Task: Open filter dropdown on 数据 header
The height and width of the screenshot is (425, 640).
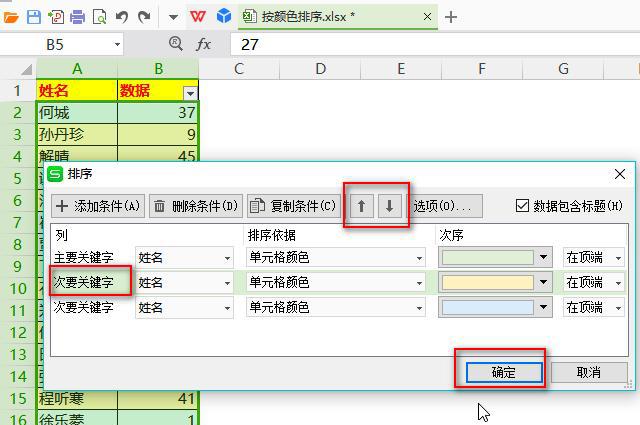Action: [190, 93]
